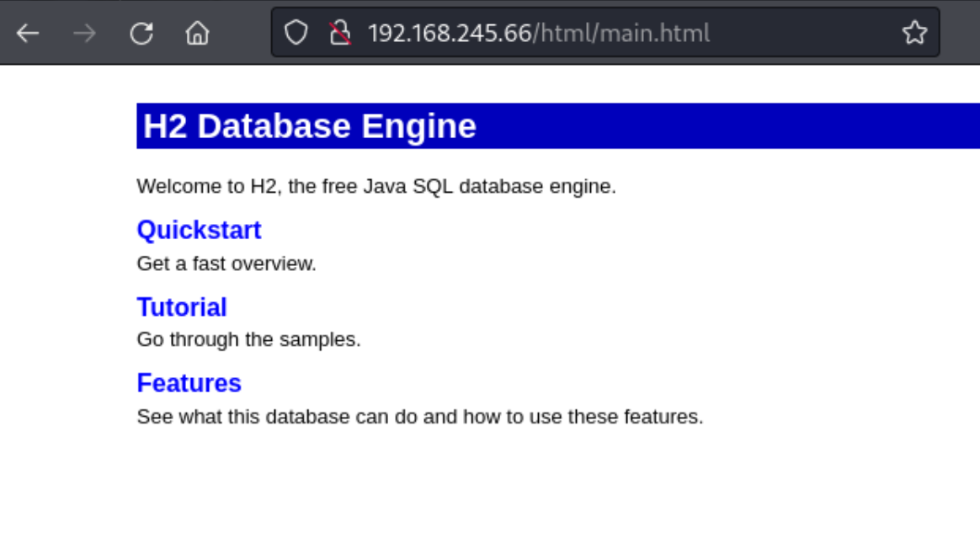Reload the current page
Viewport: 980px width, 559px height.
141,33
